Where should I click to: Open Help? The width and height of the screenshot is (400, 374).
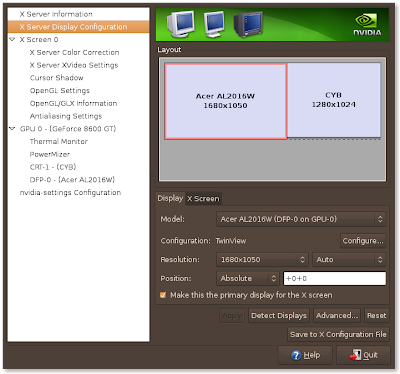pyautogui.click(x=305, y=355)
